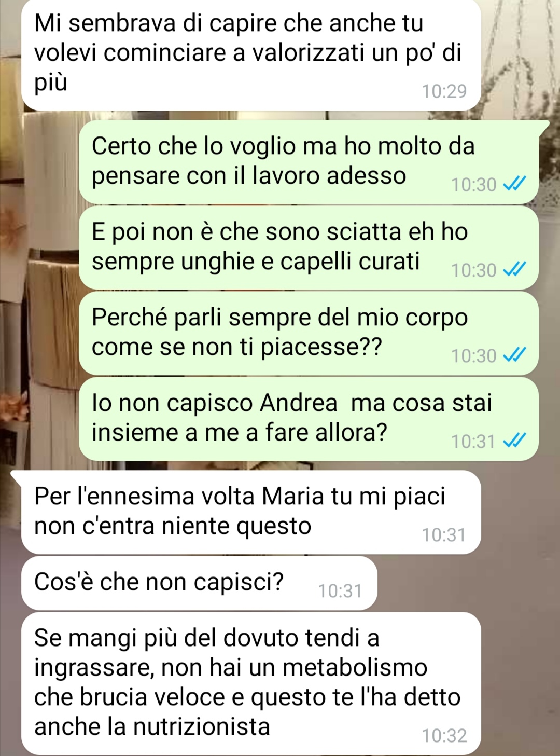The width and height of the screenshot is (560, 756).
Task: Select message 'E poi non è che sono sciatta'
Action: [x=309, y=248]
